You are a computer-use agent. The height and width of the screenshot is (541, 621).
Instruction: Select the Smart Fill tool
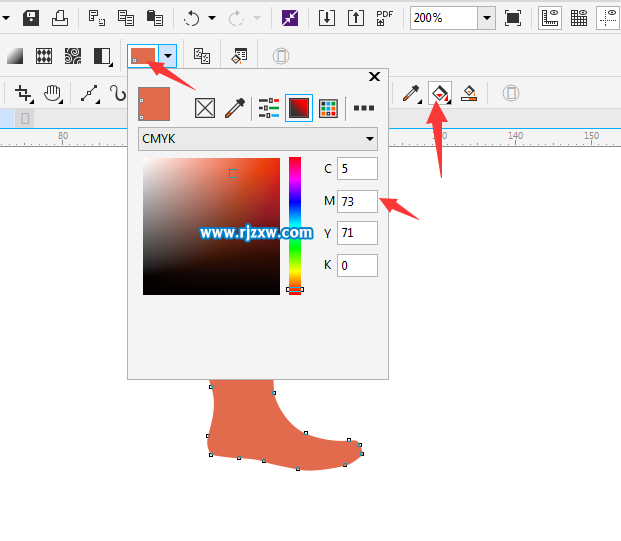pos(469,93)
